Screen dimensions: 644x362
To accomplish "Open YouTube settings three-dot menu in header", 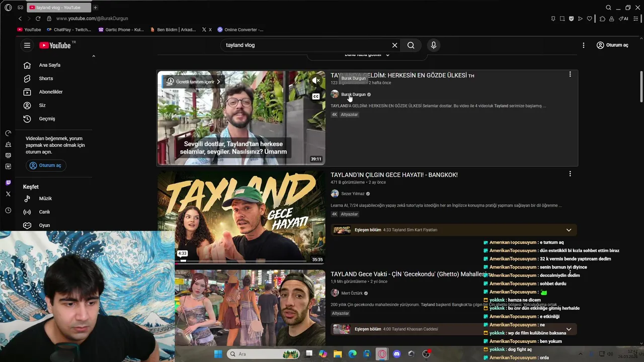I will [x=583, y=45].
